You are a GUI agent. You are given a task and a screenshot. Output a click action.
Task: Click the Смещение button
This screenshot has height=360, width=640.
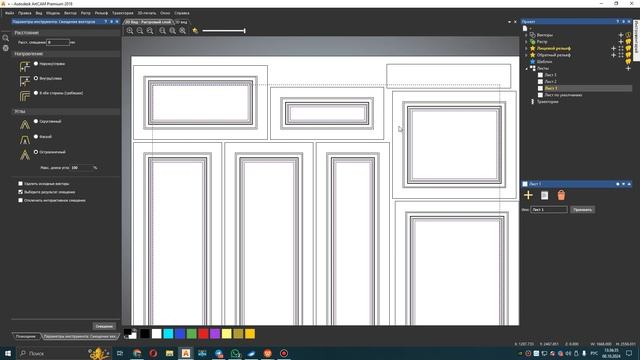click(104, 326)
